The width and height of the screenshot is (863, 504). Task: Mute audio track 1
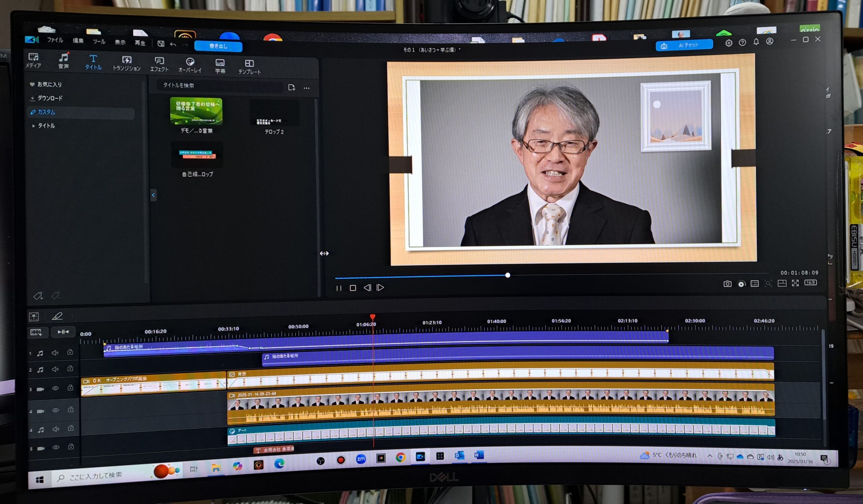coord(55,353)
